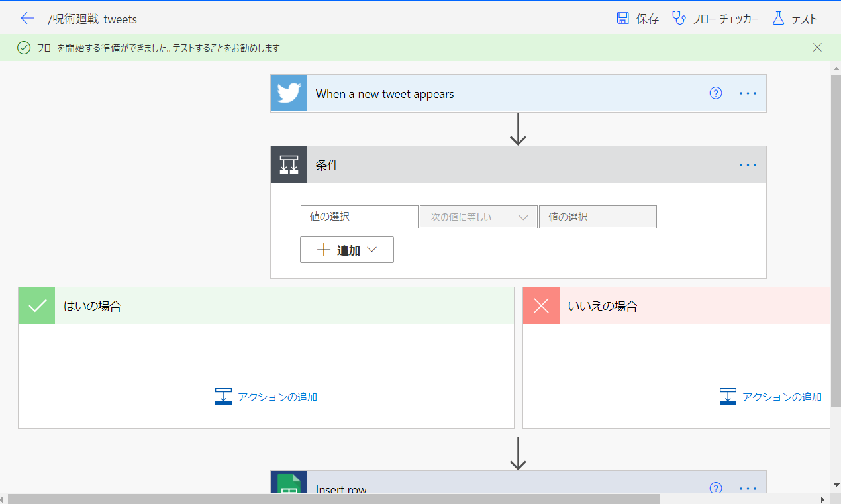Click the left 値の選択 input field

tap(359, 217)
